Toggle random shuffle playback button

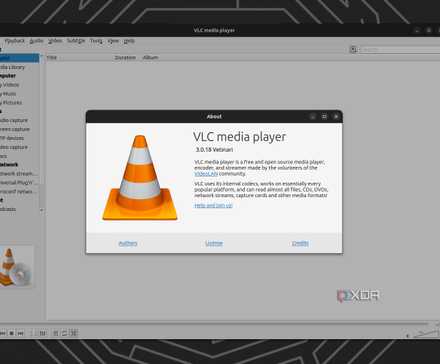point(74,333)
